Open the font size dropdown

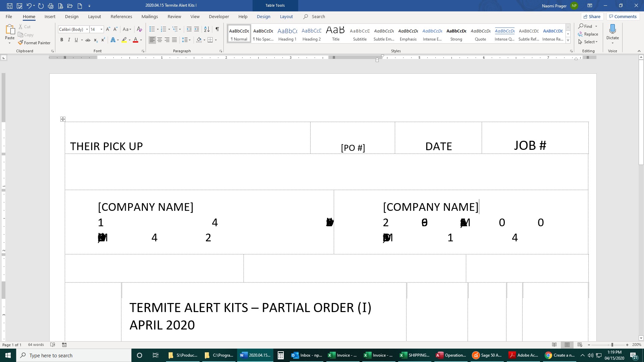pos(101,29)
